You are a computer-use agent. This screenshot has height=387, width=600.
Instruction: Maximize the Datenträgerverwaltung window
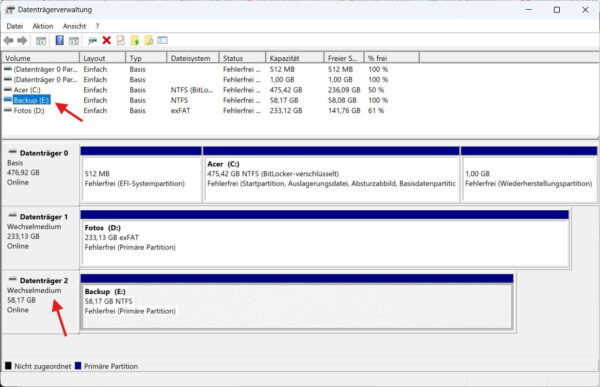click(x=557, y=10)
